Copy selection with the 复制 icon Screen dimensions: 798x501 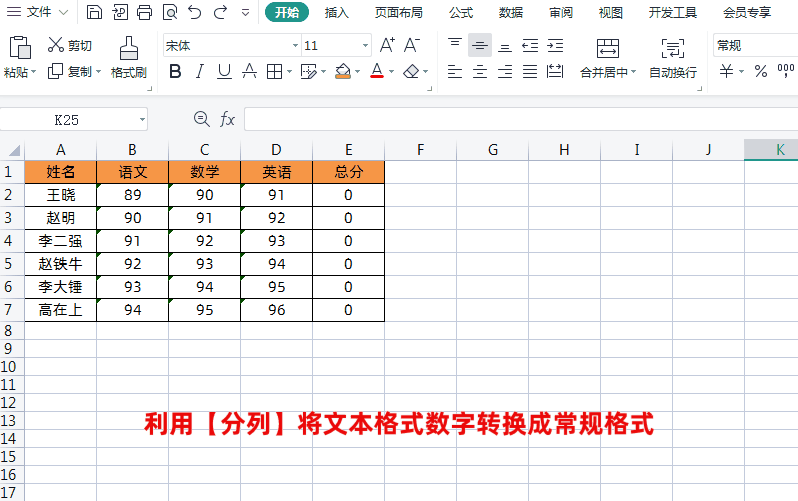click(55, 71)
